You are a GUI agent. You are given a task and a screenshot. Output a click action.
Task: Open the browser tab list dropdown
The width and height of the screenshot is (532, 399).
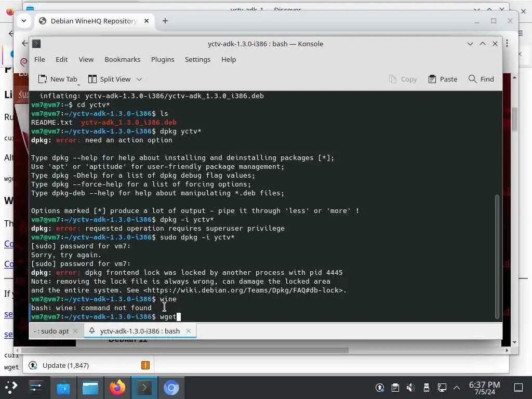[24, 21]
